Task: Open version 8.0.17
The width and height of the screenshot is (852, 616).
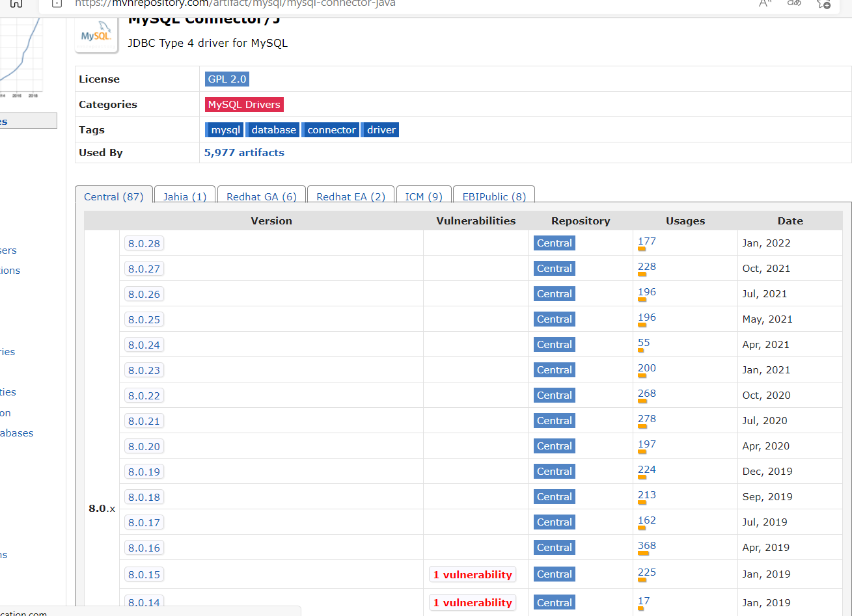Action: (144, 522)
